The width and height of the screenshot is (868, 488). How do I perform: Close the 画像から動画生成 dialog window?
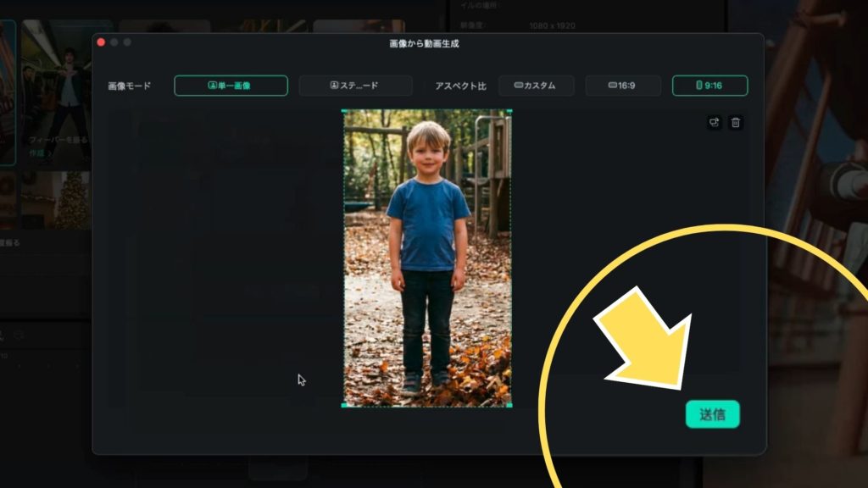pyautogui.click(x=101, y=42)
